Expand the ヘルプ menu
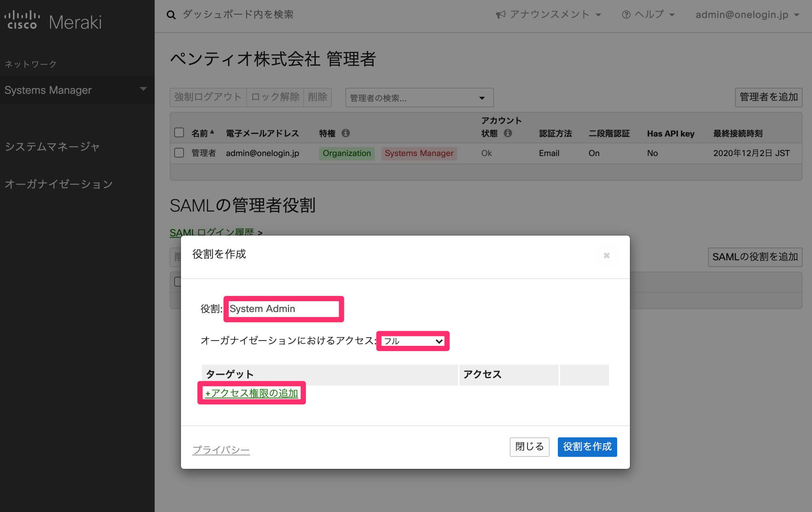Viewport: 812px width, 512px height. tap(648, 15)
